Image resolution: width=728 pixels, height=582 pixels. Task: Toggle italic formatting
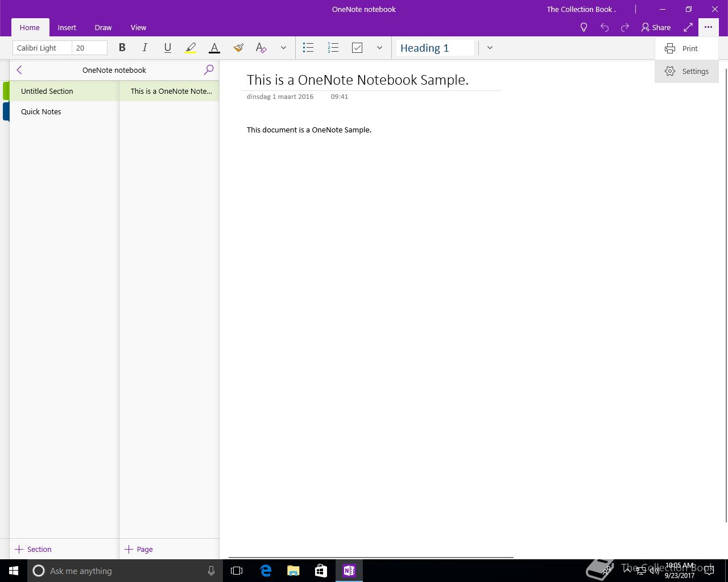(144, 48)
